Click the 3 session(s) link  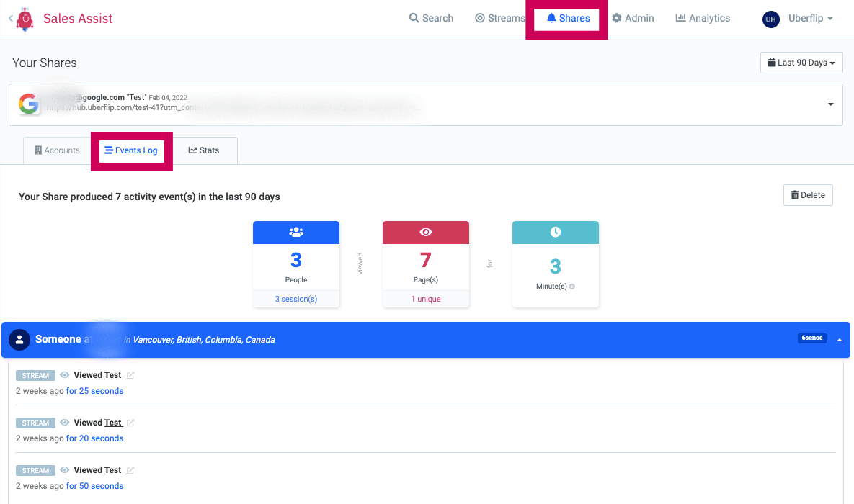(x=295, y=299)
